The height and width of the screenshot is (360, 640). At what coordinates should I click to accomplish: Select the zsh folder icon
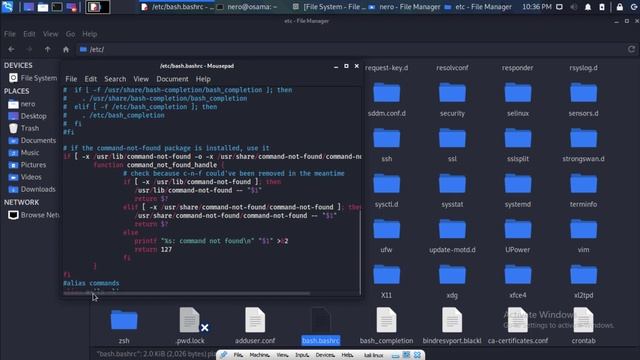(x=124, y=320)
